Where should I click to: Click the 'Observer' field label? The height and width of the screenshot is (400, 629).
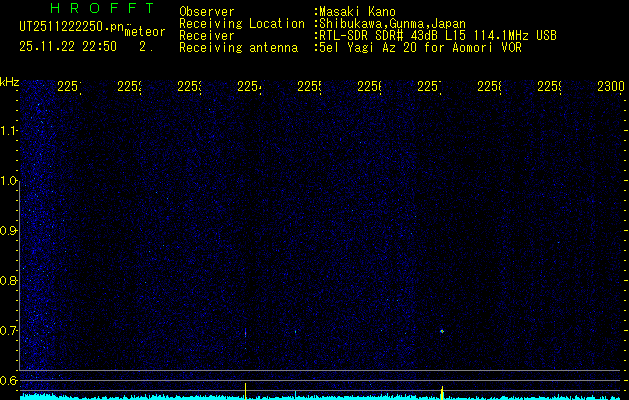pos(207,12)
